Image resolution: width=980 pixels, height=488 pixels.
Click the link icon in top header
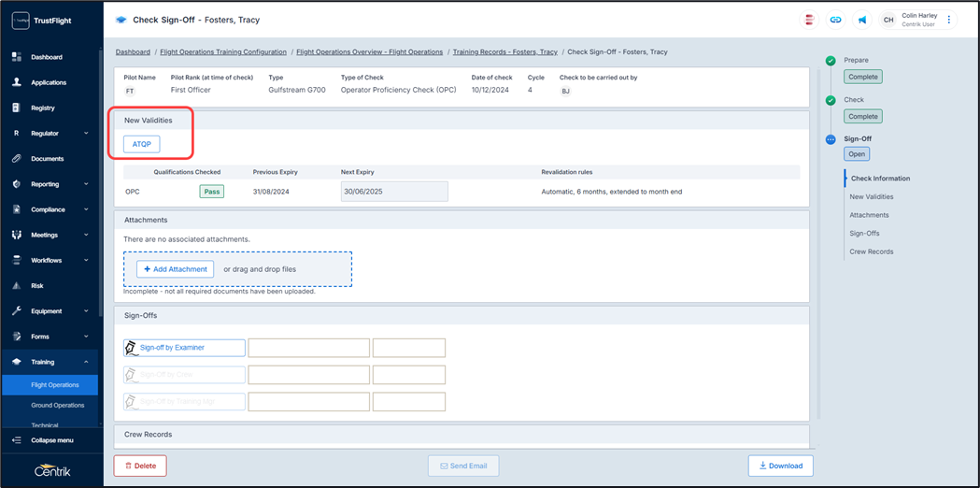[x=835, y=20]
